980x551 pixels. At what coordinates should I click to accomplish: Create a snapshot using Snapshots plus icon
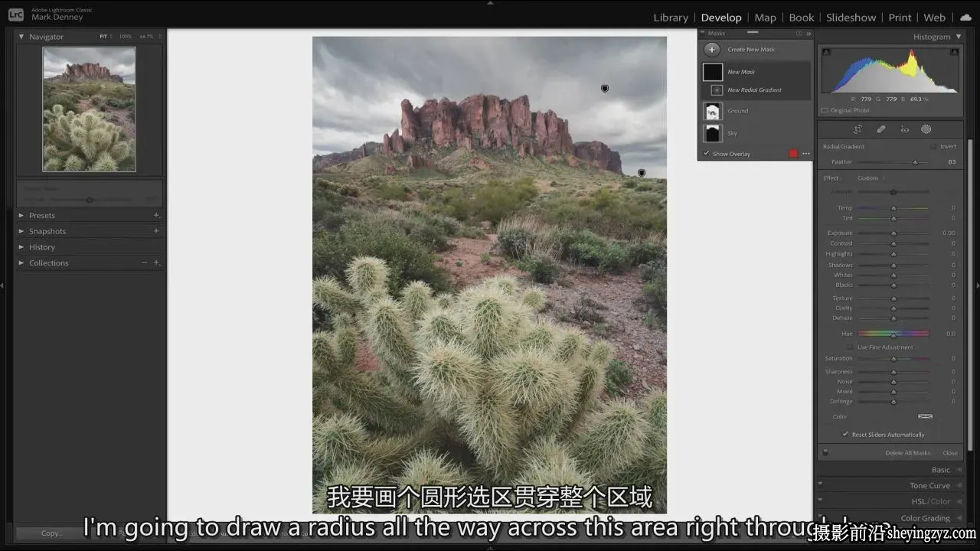click(x=156, y=231)
